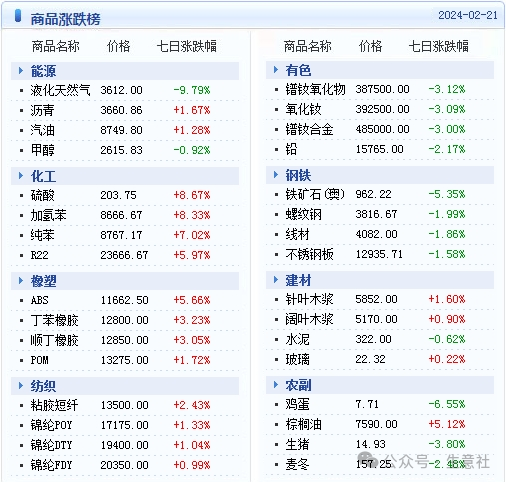Select 纯苯 commodity name
Screen dimensions: 506x482
42,235
